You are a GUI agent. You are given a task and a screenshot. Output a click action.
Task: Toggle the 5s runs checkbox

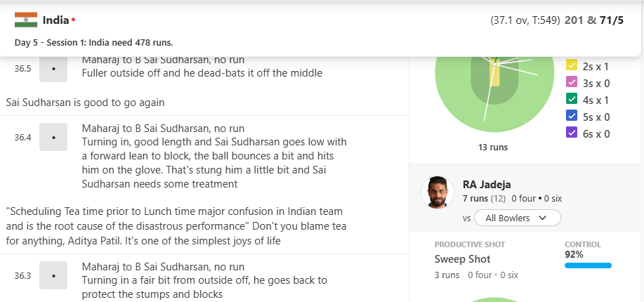[572, 117]
